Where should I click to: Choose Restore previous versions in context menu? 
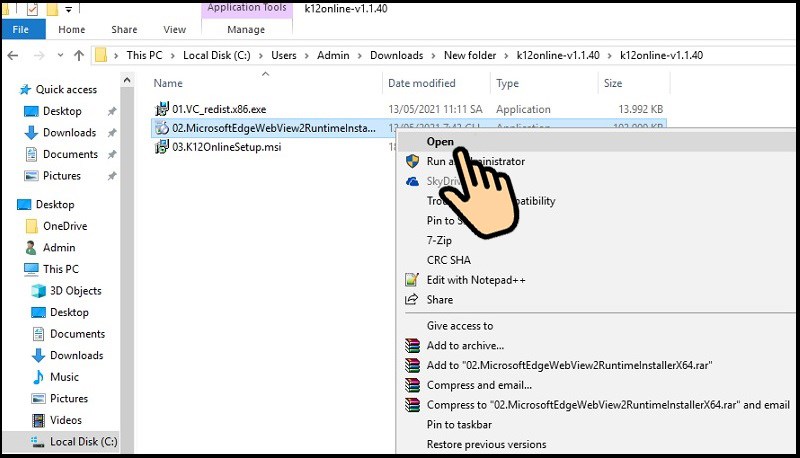coord(486,444)
